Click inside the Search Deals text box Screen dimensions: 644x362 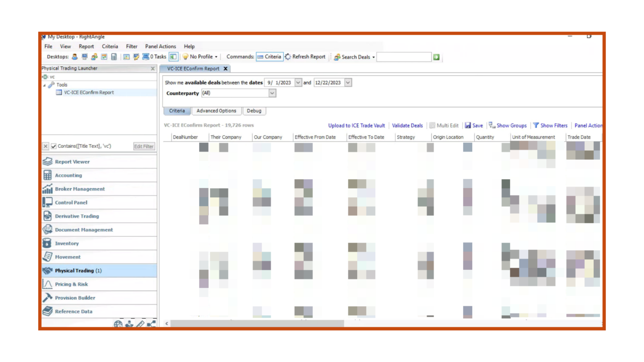[404, 57]
